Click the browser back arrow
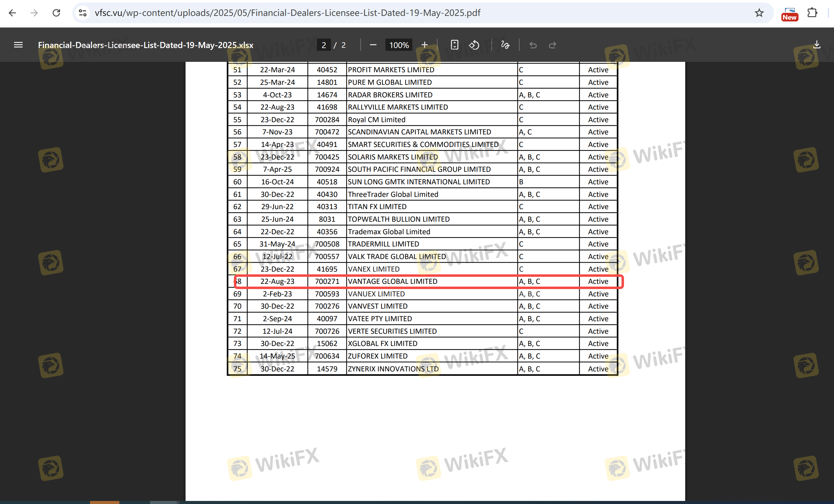 (x=13, y=13)
